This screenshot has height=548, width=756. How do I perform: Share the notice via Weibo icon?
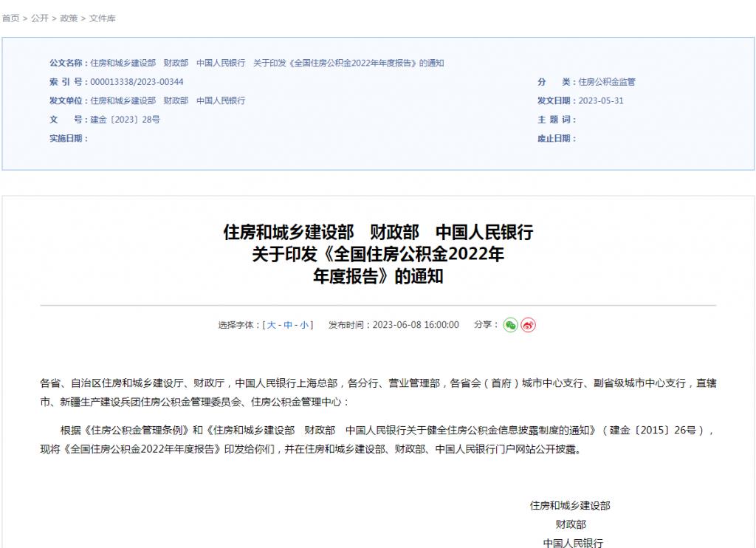pos(528,325)
